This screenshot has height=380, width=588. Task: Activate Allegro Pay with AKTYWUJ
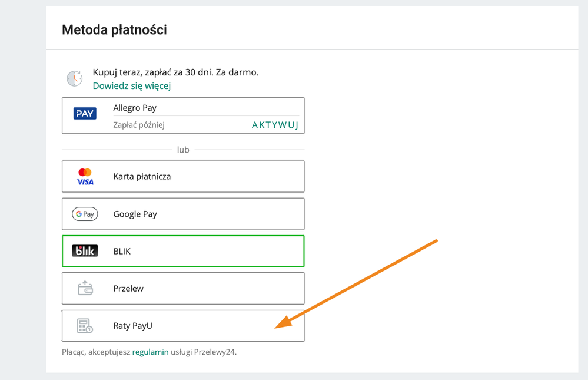tap(275, 125)
